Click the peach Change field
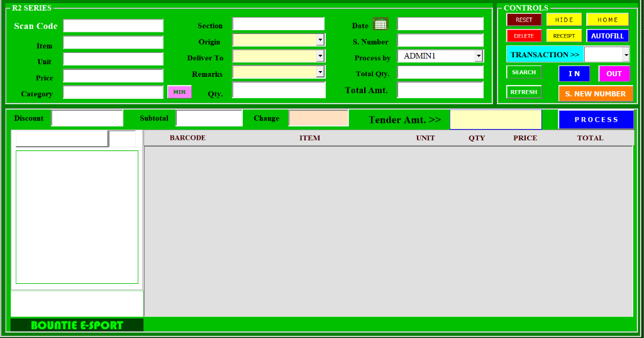Viewport: 644px width, 338px height. 319,118
